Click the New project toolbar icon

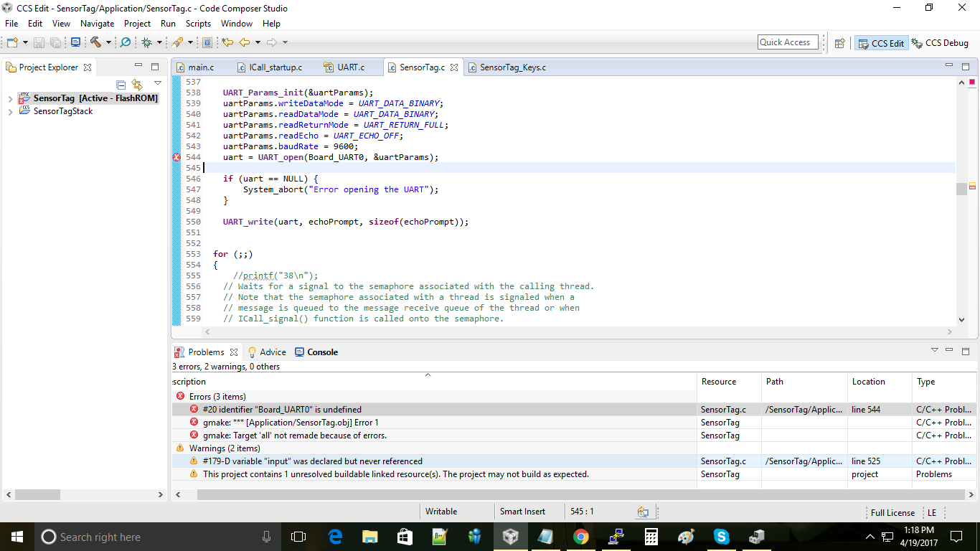pyautogui.click(x=12, y=42)
